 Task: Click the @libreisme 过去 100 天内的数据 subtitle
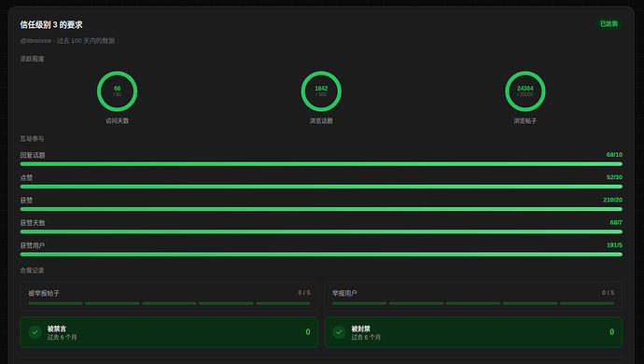point(67,41)
